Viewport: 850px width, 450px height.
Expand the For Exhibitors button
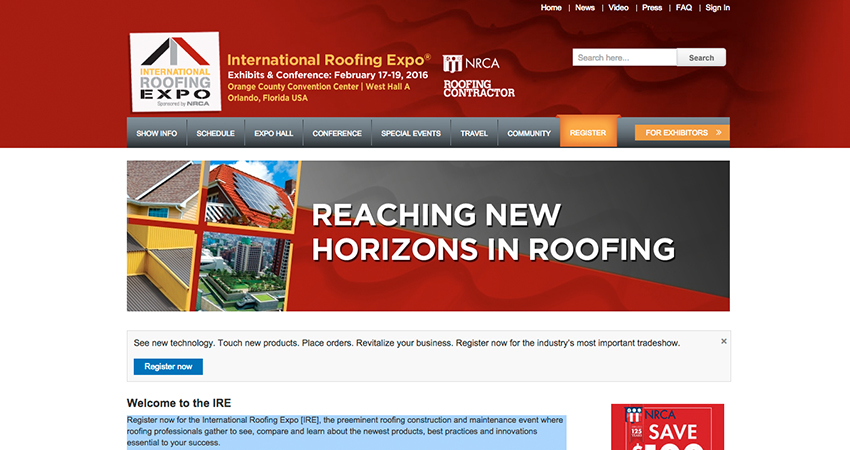[682, 132]
